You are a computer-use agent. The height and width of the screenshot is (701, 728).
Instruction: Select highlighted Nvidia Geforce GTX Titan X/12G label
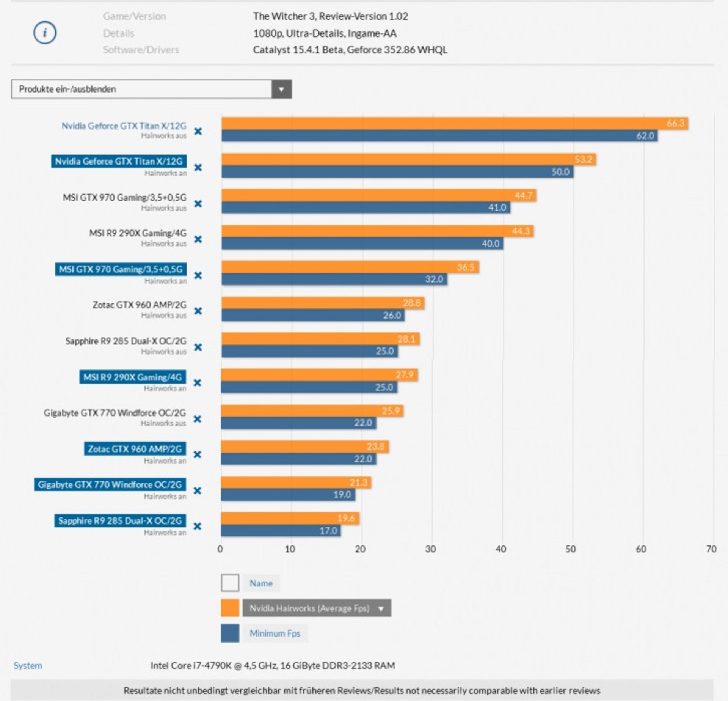tap(119, 161)
